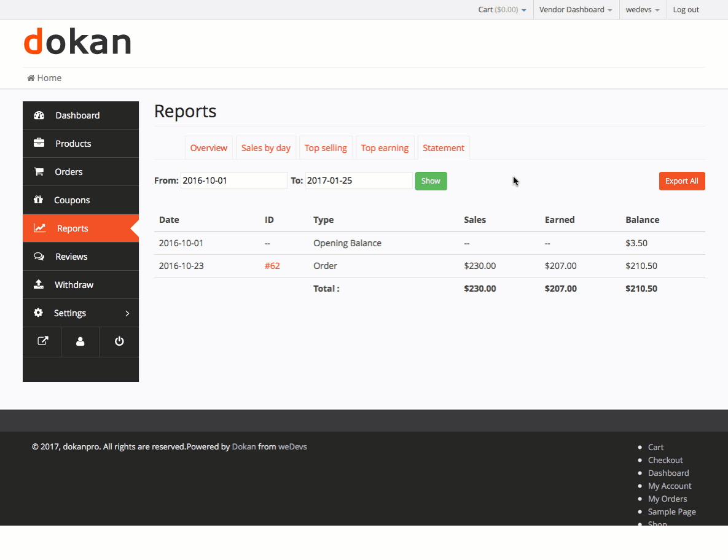Click the Reviews speech bubble icon
The width and height of the screenshot is (728, 560).
click(x=39, y=257)
